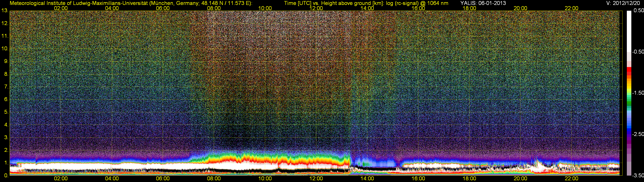Click the 4 km height axis label

point(6,125)
